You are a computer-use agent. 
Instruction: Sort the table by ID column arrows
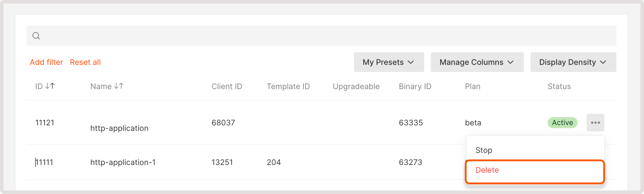click(50, 86)
